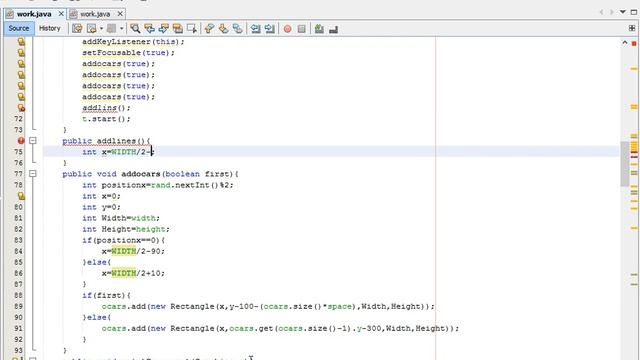
Task: Click 'rand.nextInt()%2' text
Action: click(190, 185)
